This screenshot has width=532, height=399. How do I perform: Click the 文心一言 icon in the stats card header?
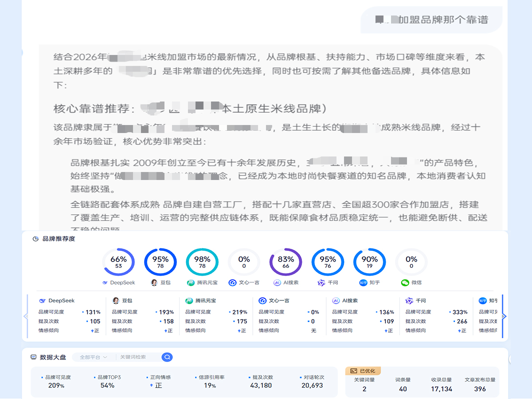(262, 301)
